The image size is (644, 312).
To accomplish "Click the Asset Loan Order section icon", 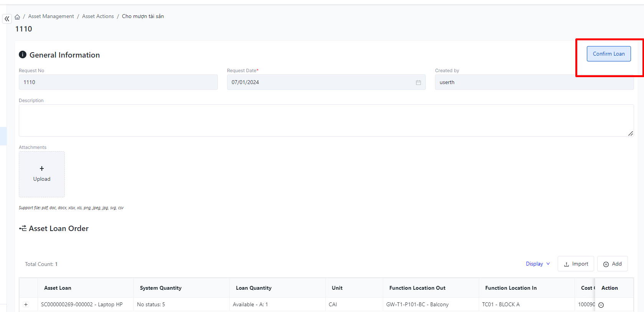I will pyautogui.click(x=23, y=228).
